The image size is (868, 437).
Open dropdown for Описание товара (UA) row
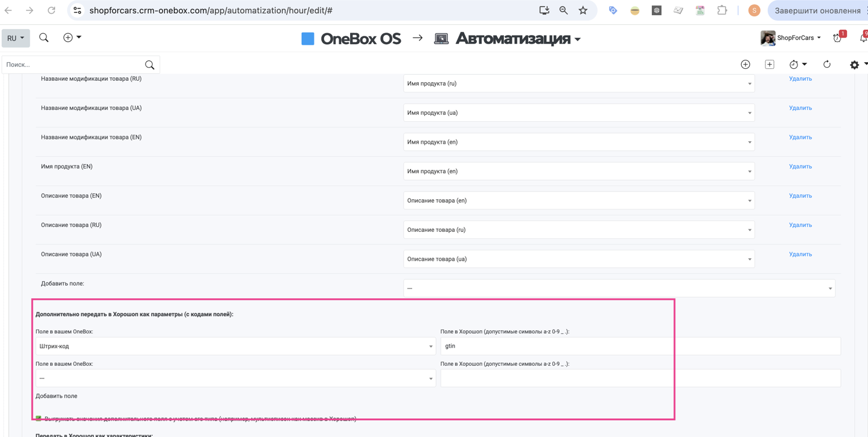click(x=579, y=259)
